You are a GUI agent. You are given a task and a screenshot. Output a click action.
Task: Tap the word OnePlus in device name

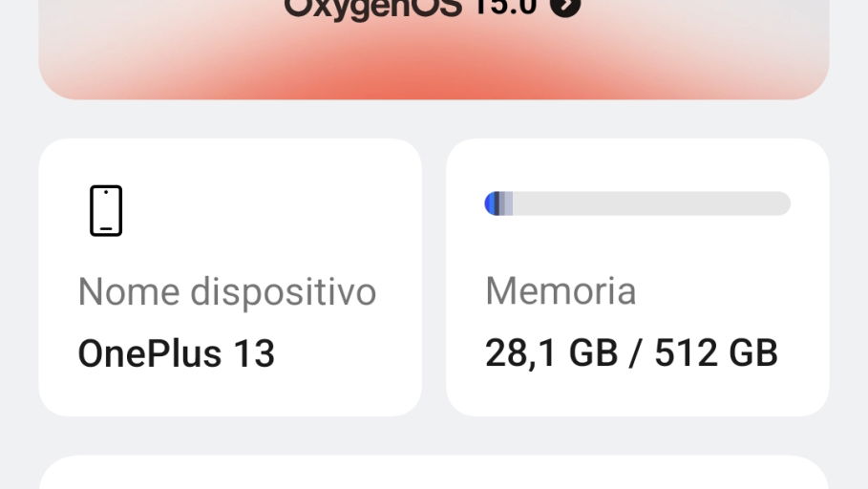click(150, 353)
